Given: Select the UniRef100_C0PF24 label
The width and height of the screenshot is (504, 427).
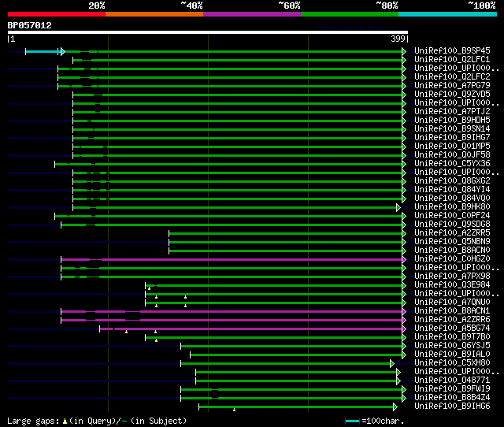Looking at the screenshot, I should click(452, 216).
